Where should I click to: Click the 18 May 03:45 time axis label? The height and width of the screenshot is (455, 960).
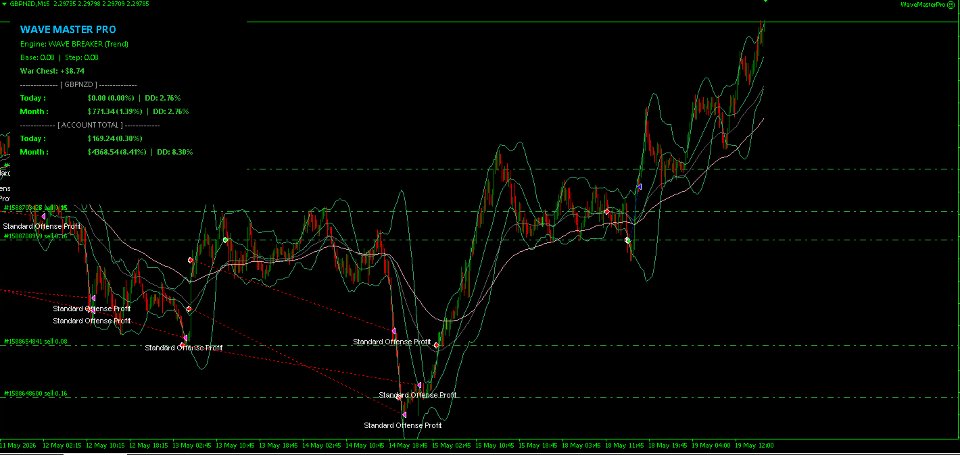tap(582, 445)
